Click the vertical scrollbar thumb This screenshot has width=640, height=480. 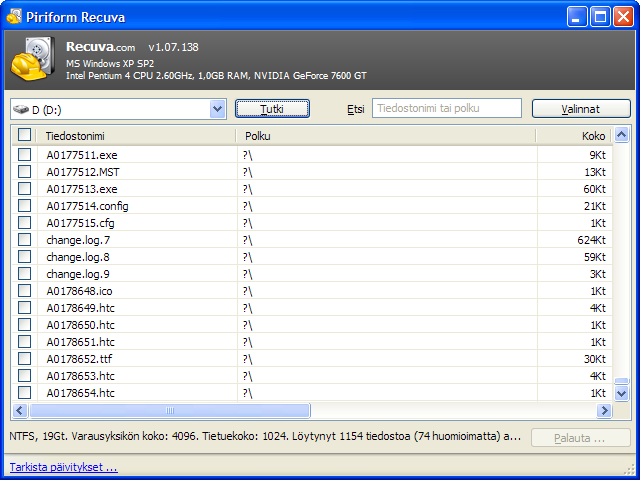tap(621, 381)
